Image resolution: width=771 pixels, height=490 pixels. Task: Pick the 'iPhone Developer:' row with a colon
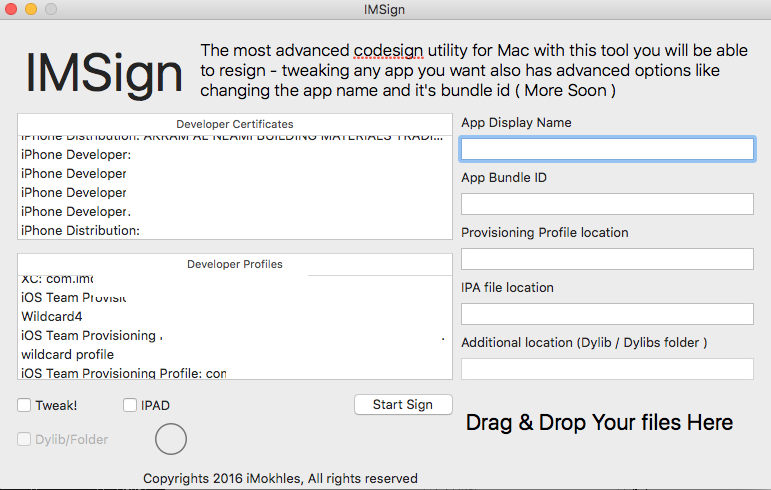235,154
